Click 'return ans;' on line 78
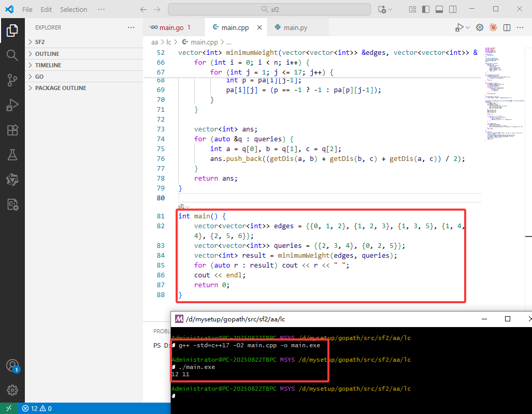Viewport: 532px width, 414px height. [216, 179]
